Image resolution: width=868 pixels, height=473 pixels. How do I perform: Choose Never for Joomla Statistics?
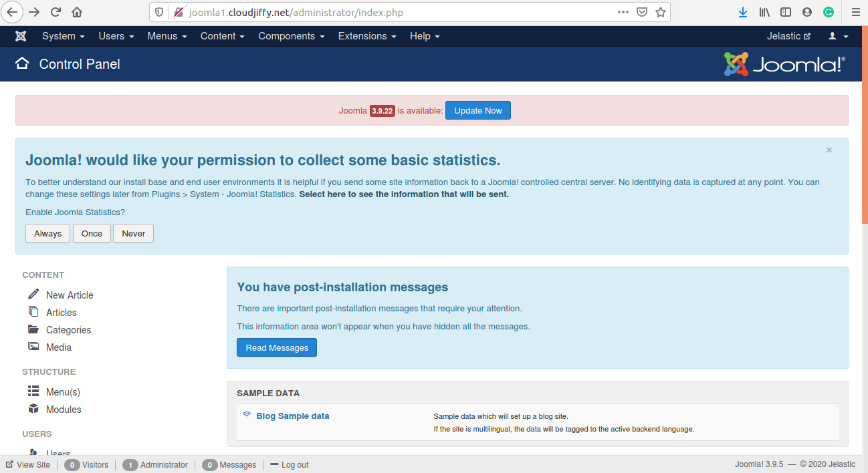(133, 233)
